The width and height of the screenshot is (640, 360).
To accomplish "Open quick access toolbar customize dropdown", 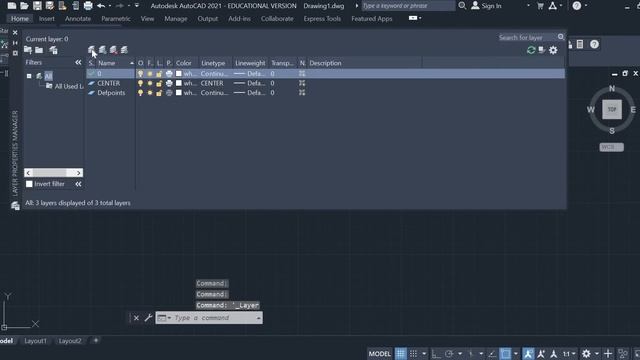I will coord(137,6).
